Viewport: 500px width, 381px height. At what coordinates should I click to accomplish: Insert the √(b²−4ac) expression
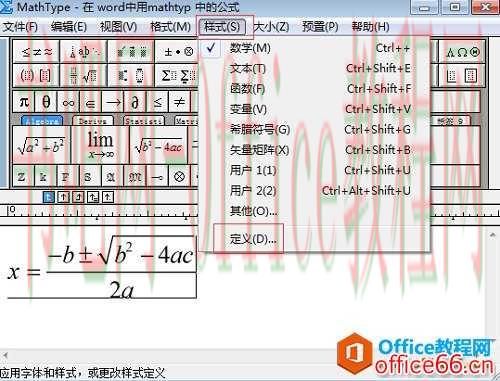point(159,145)
